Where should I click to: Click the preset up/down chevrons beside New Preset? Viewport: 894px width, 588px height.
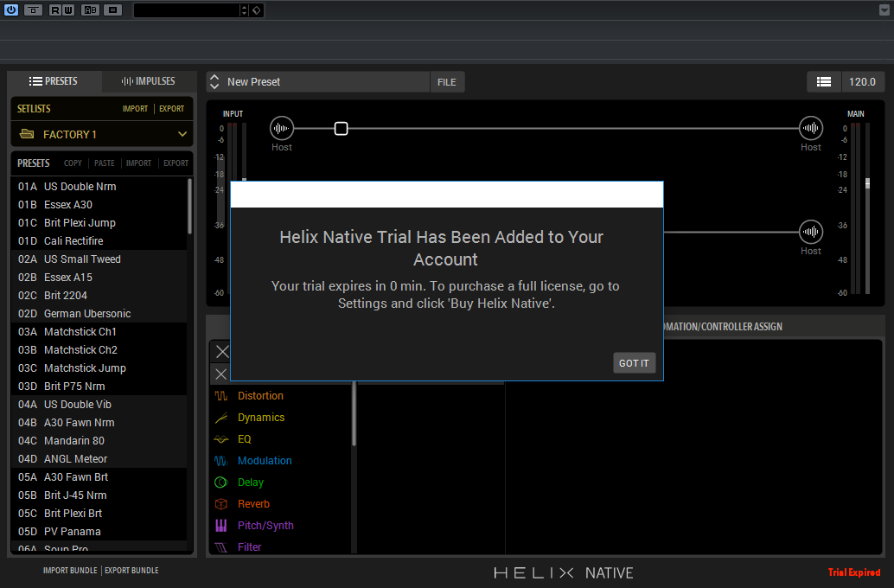click(x=214, y=81)
